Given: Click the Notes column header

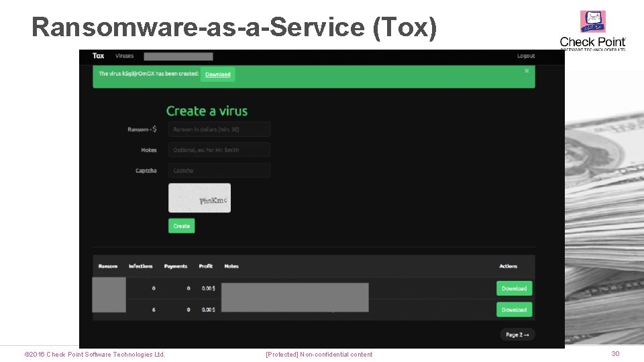Looking at the screenshot, I should coord(231,266).
